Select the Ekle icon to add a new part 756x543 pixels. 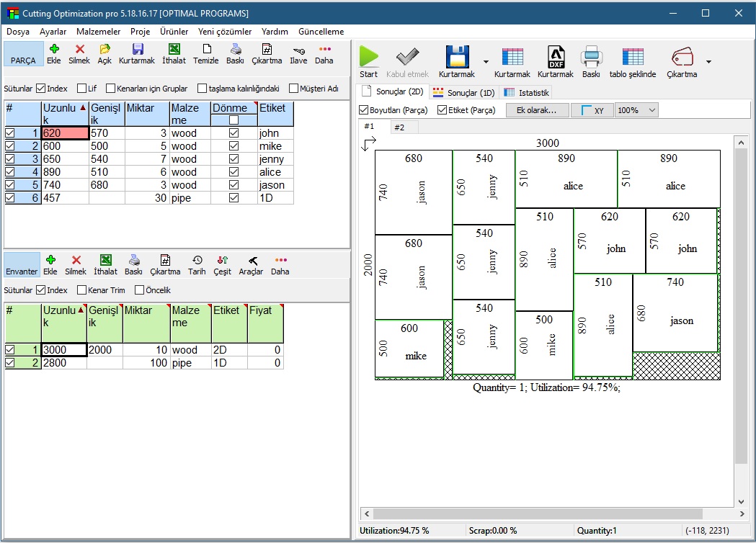[x=55, y=53]
